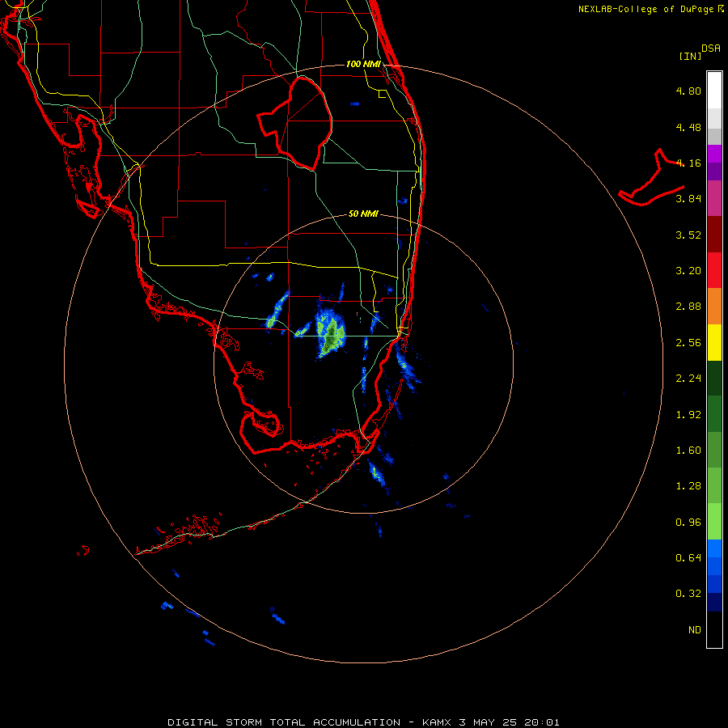
Task: Click the white swatch atop the legend
Action: coord(714,90)
